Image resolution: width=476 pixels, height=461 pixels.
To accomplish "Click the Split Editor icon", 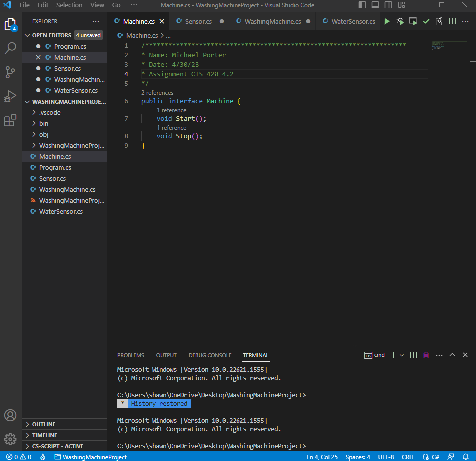I will (x=452, y=21).
